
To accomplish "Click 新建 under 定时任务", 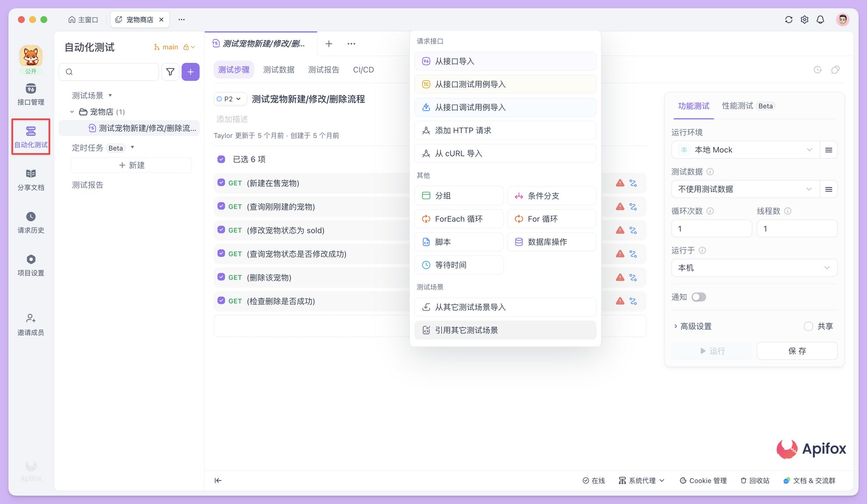I will 130,165.
